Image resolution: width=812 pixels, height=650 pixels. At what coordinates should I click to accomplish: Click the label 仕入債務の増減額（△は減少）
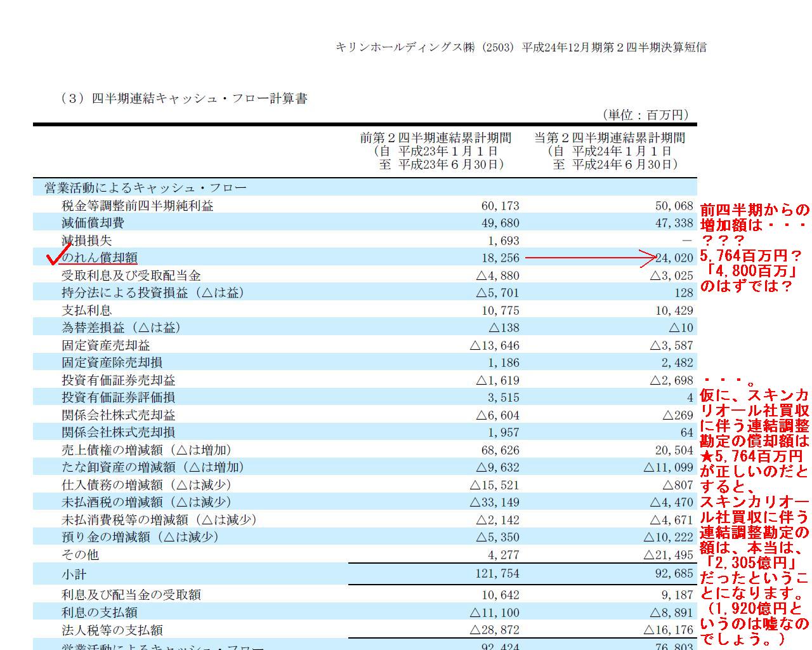[x=147, y=485]
